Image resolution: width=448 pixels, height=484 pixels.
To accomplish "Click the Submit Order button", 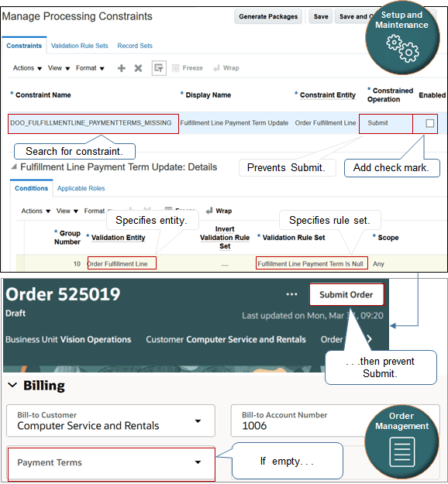I will [x=346, y=295].
